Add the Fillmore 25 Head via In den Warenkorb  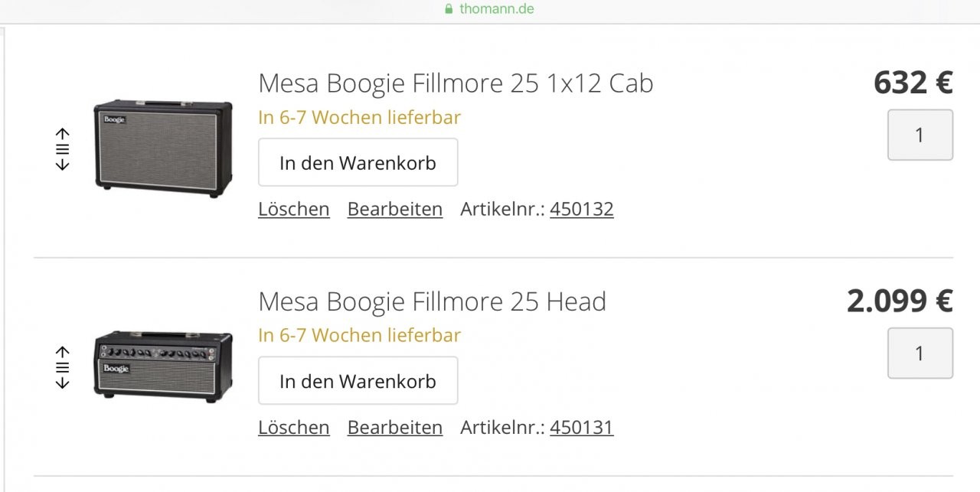[358, 380]
